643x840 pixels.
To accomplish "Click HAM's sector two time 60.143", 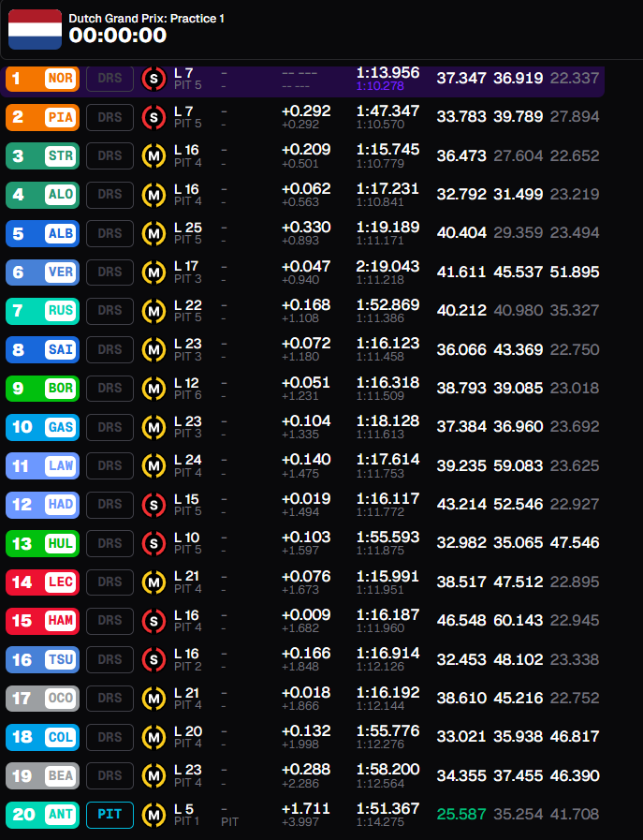I will (519, 620).
